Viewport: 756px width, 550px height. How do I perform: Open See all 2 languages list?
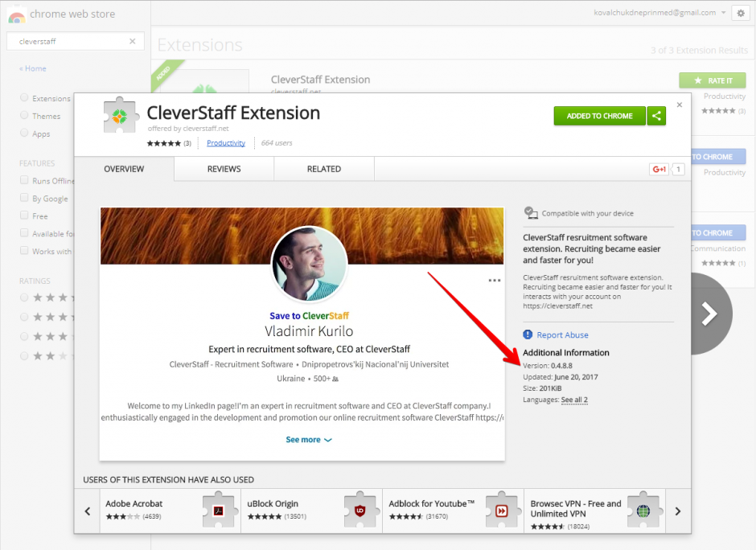click(x=574, y=400)
